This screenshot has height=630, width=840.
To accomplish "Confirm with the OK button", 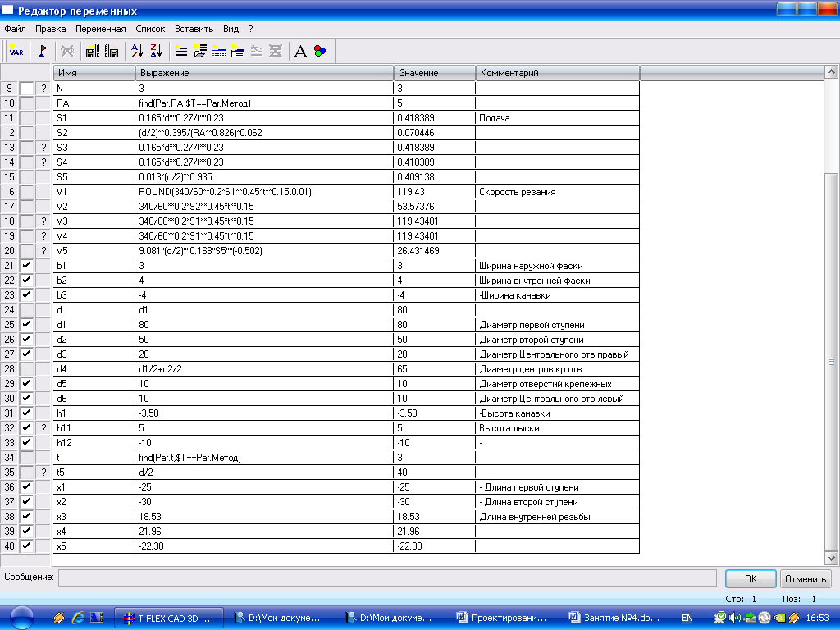I will pyautogui.click(x=751, y=578).
